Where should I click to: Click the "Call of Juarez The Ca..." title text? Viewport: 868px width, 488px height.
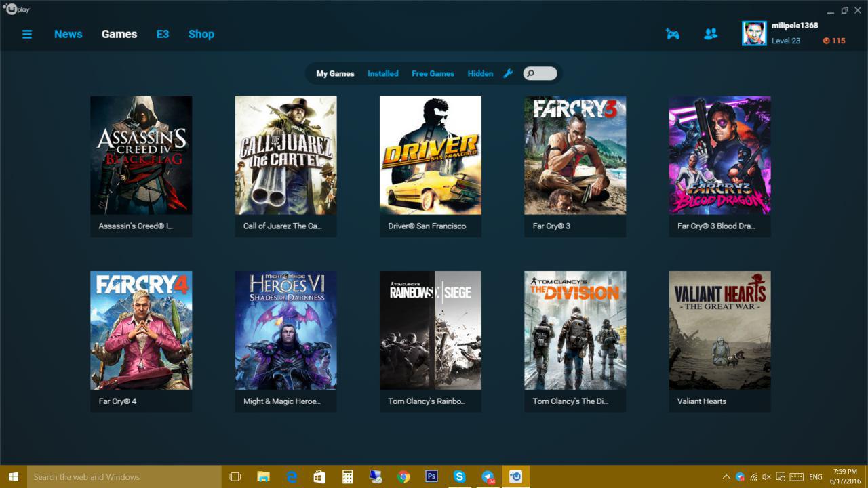coord(282,226)
